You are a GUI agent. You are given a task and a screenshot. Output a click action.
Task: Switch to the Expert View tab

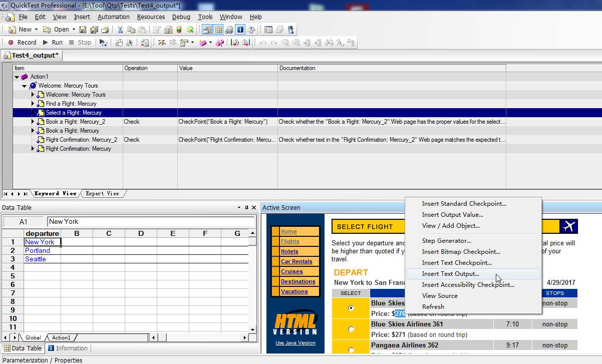pyautogui.click(x=102, y=194)
